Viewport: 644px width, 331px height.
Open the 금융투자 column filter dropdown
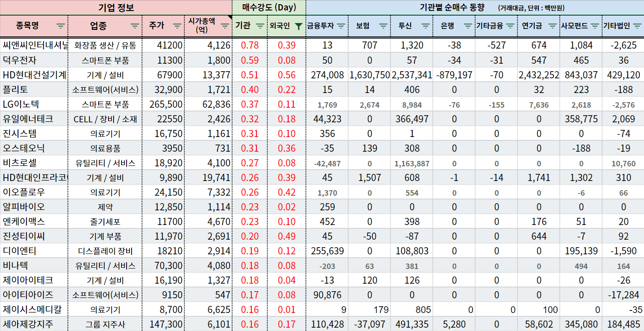pos(341,26)
